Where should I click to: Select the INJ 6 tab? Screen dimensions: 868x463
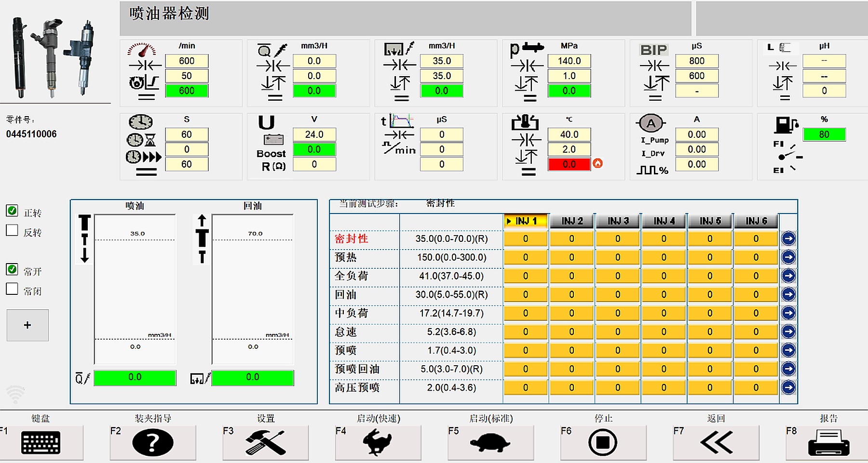(x=756, y=221)
